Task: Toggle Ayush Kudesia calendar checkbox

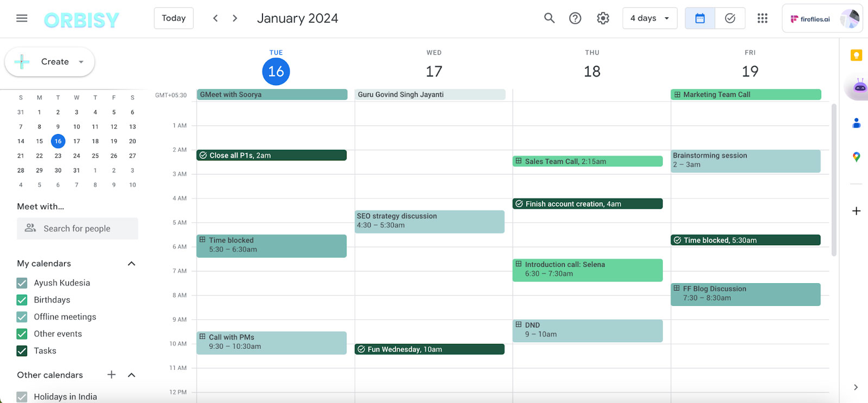Action: 22,283
